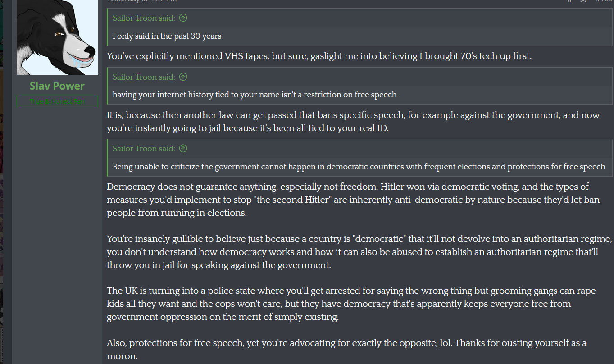Image resolution: width=614 pixels, height=364 pixels.
Task: Click the jump arrow in the 'internet history' quote
Action: pos(183,77)
